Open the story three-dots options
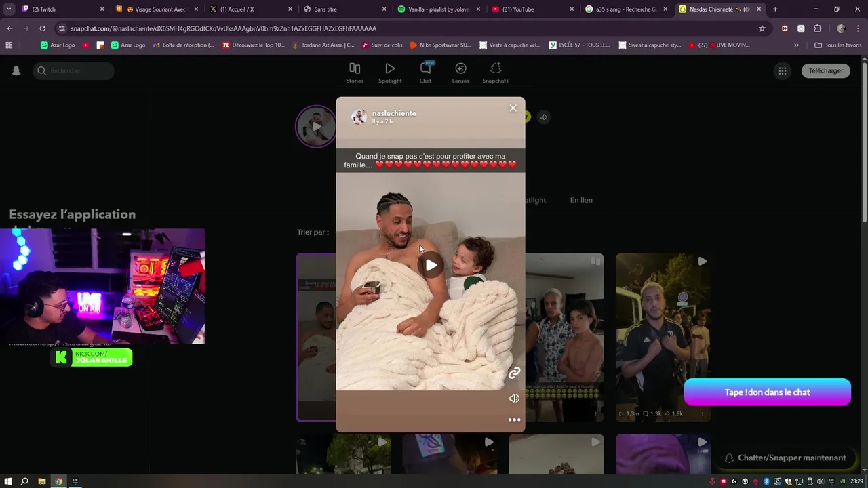Viewport: 868px width, 488px height. pos(514,420)
